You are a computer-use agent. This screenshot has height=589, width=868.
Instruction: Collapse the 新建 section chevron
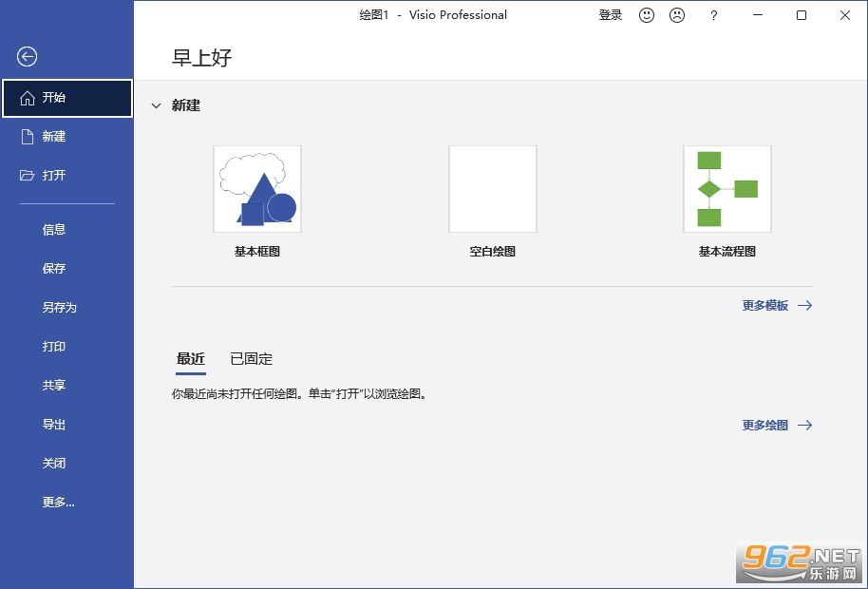[156, 105]
